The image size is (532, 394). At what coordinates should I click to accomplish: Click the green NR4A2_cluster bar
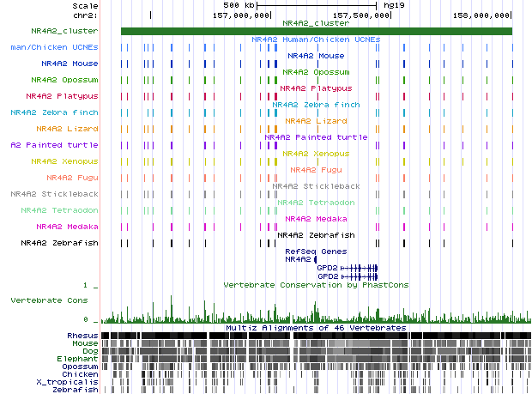click(x=316, y=31)
